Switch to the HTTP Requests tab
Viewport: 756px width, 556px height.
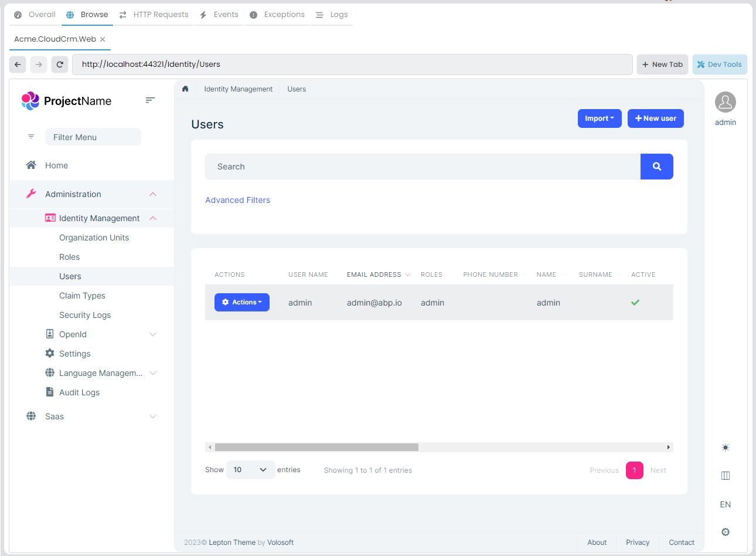(154, 15)
